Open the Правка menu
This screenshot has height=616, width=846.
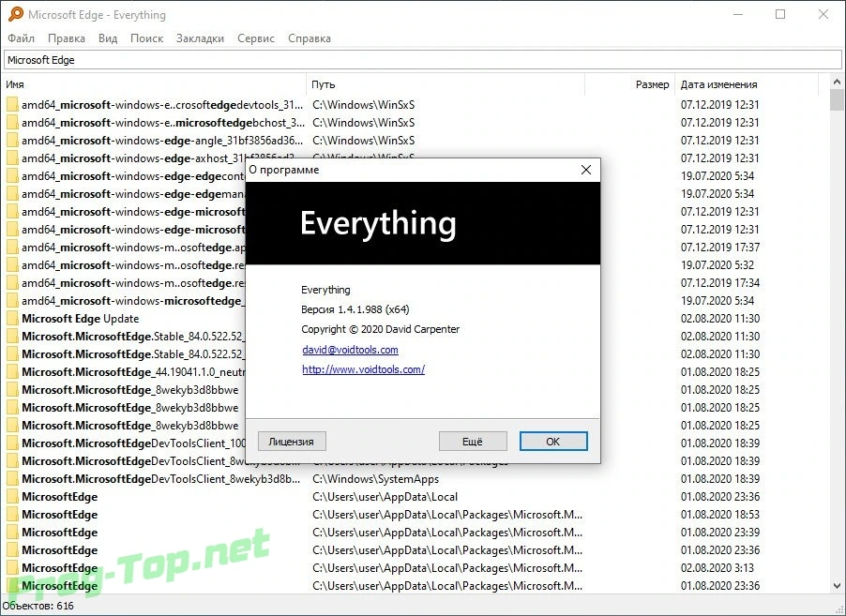[67, 38]
